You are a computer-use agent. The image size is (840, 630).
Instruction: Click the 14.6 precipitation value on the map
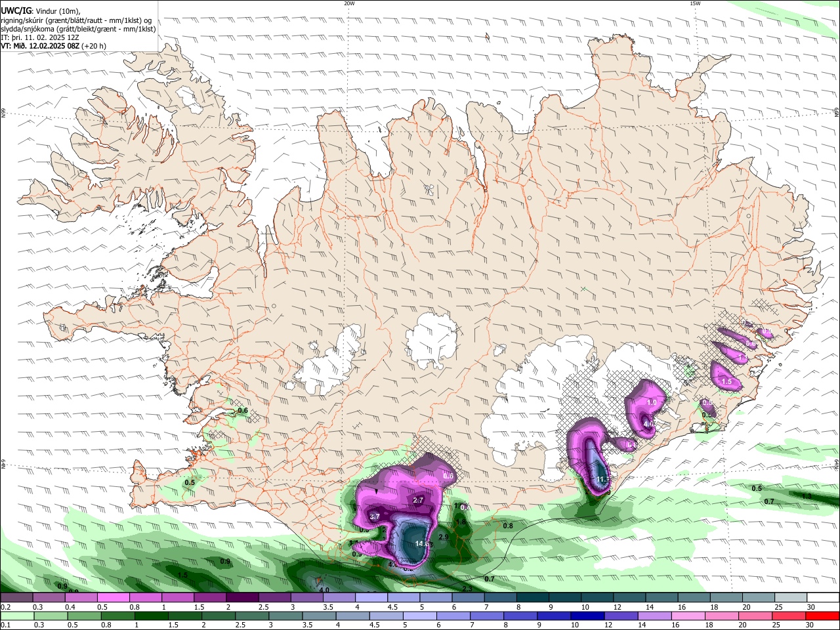(x=422, y=543)
